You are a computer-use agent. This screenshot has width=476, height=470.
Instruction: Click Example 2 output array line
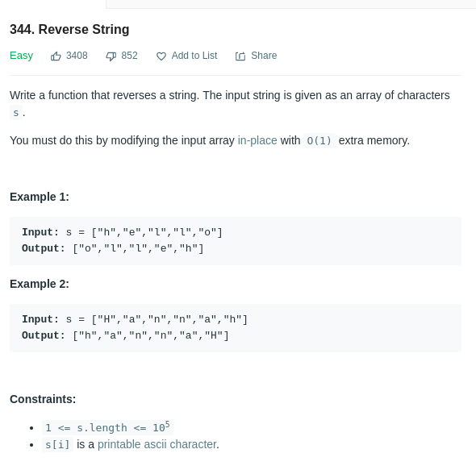(151, 335)
